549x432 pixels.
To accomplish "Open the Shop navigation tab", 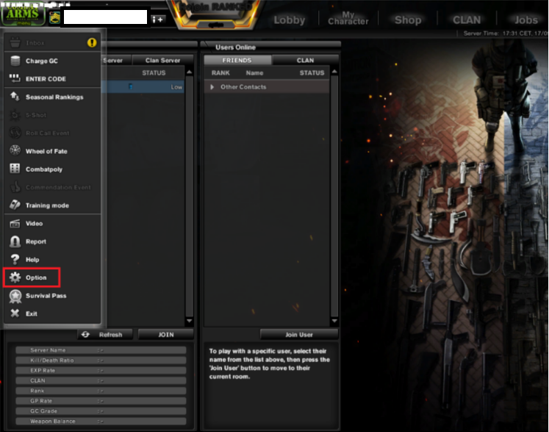I will (x=408, y=20).
